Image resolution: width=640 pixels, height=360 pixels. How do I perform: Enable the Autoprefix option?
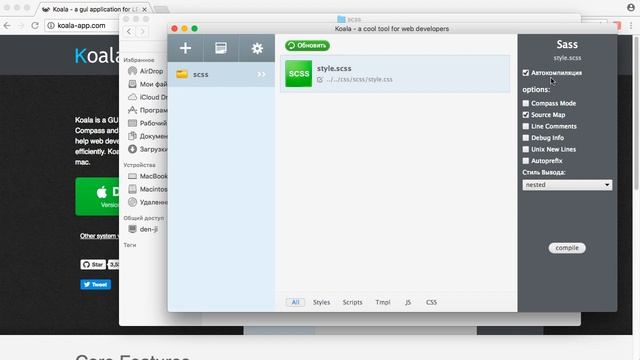click(x=526, y=161)
